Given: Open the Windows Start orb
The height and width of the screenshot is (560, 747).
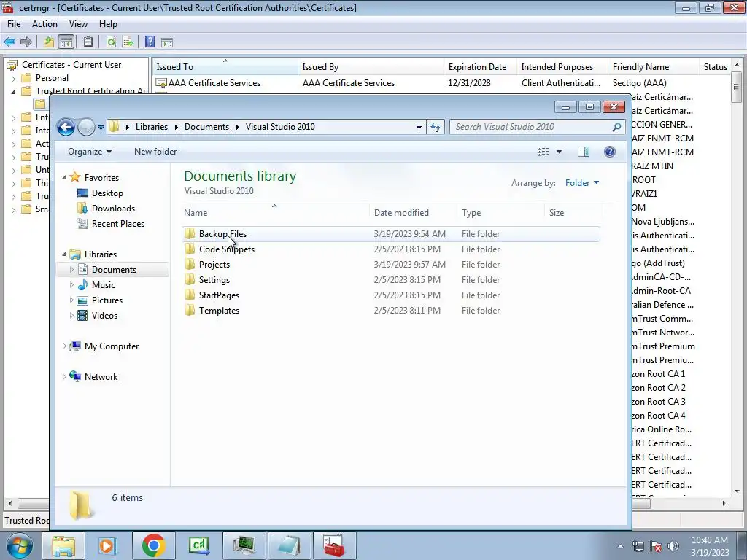Looking at the screenshot, I should tap(20, 545).
